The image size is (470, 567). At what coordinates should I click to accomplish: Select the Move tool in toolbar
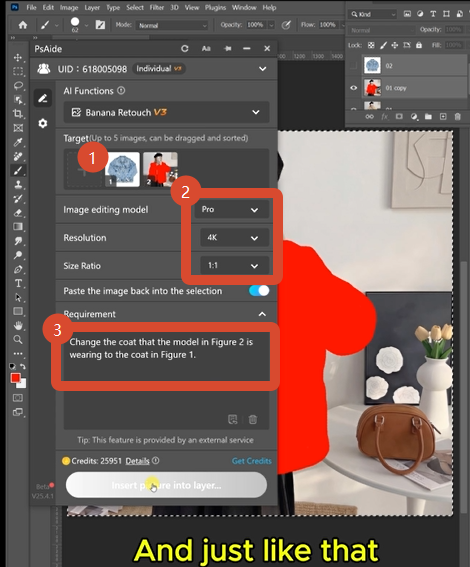pos(18,58)
